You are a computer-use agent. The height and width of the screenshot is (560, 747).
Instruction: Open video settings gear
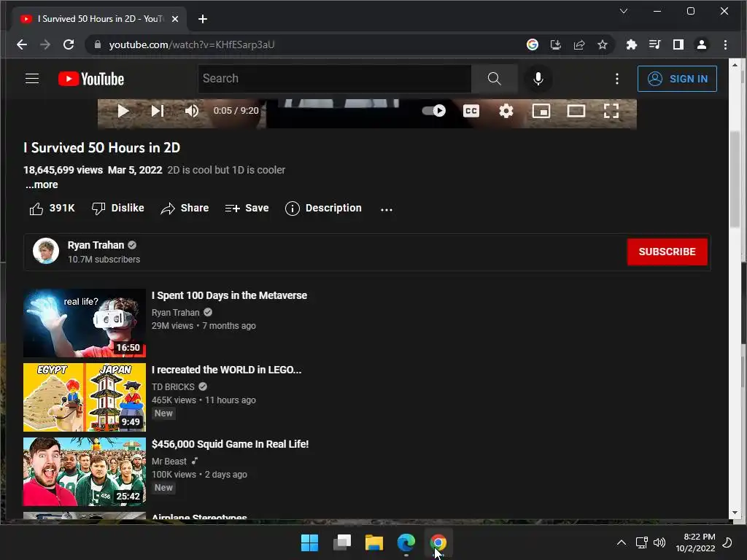(x=506, y=111)
